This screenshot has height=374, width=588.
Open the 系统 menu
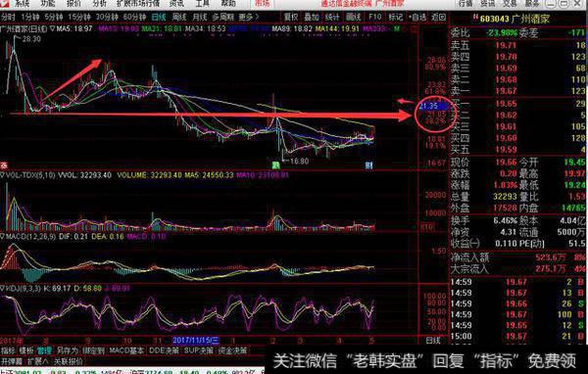[23, 3]
